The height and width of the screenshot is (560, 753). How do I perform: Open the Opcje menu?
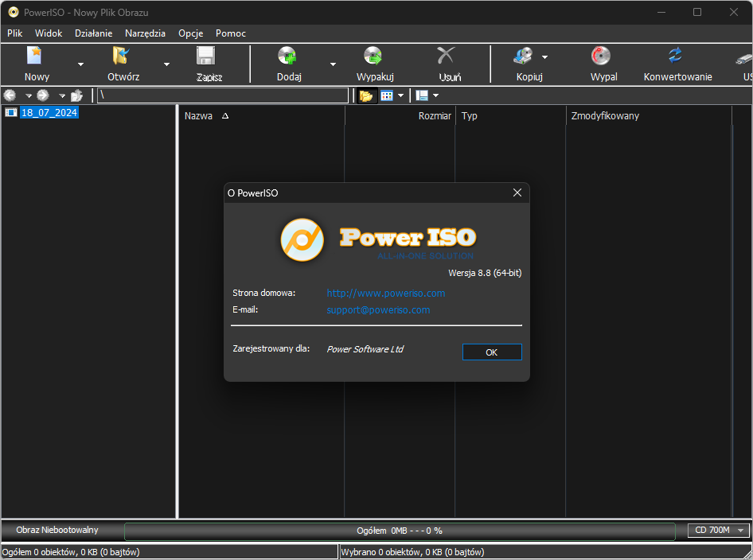(191, 33)
